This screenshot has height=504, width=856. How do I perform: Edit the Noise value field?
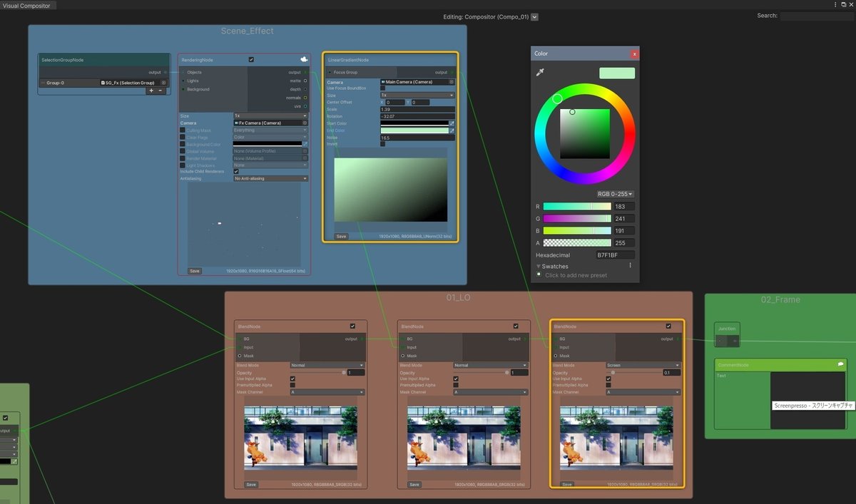(x=417, y=137)
